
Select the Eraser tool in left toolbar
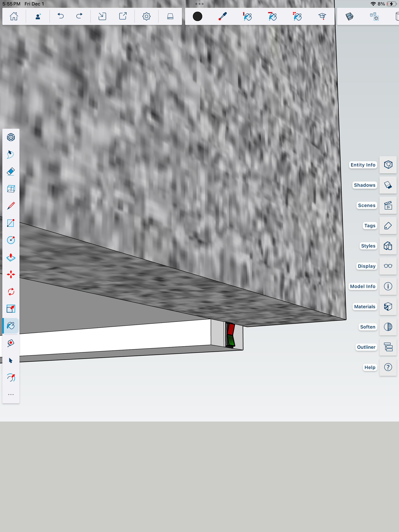tap(11, 171)
